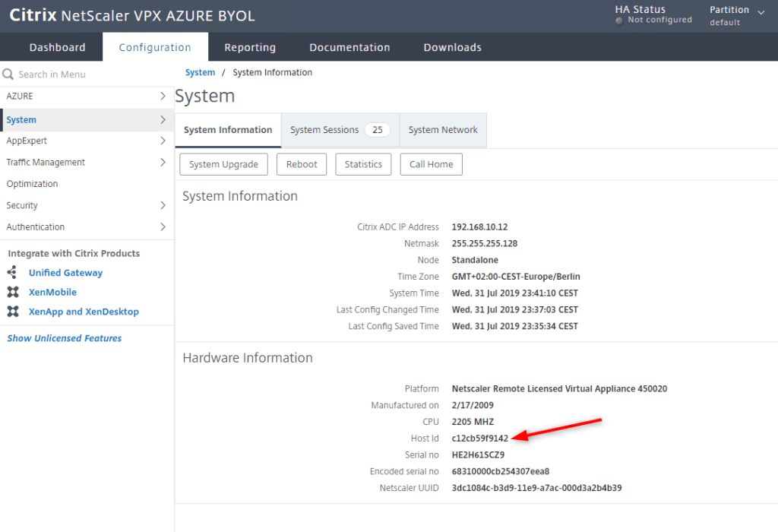Expand the System menu arrow

click(163, 119)
